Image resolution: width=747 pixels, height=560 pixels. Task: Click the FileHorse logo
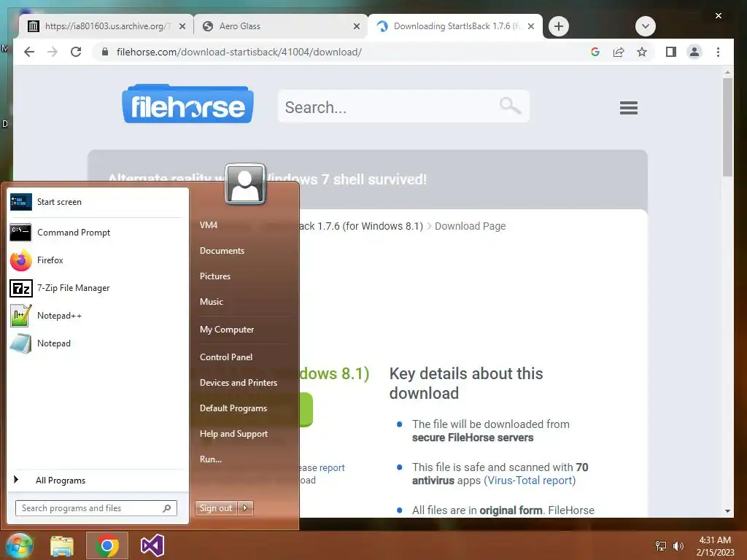click(187, 104)
